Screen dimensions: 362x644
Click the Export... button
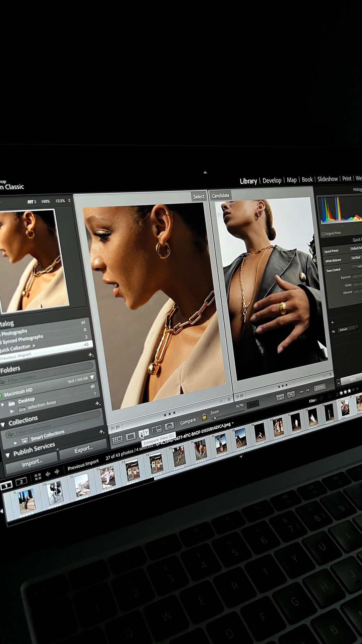point(83,449)
